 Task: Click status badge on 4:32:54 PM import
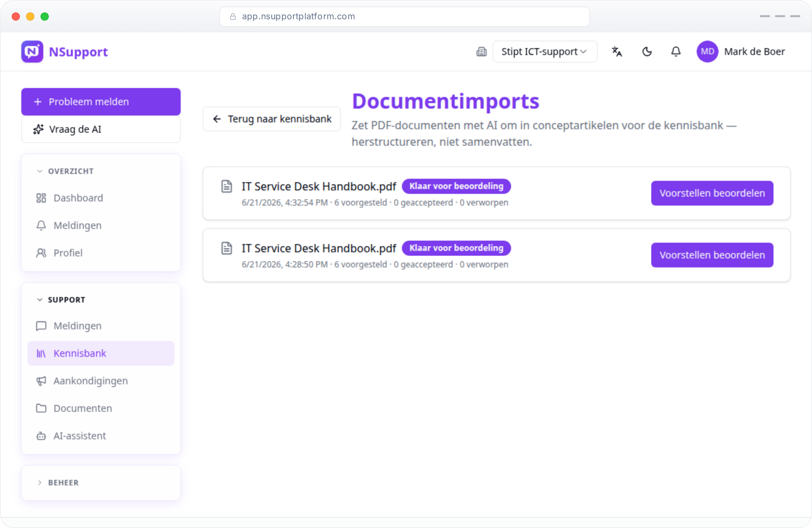[456, 186]
